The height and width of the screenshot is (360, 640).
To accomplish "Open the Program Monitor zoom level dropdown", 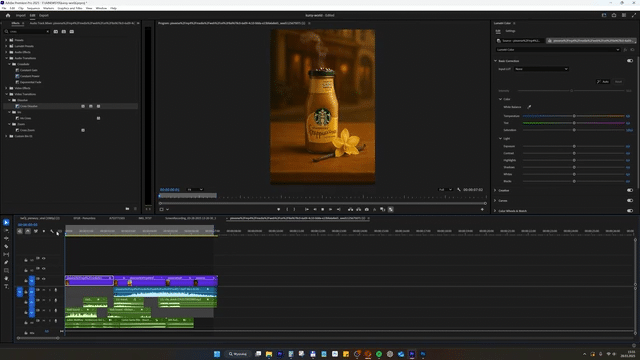I will tap(195, 190).
